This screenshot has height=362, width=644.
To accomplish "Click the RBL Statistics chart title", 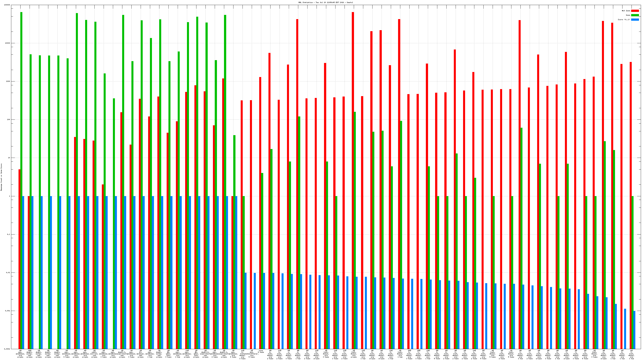I will (x=325, y=2).
